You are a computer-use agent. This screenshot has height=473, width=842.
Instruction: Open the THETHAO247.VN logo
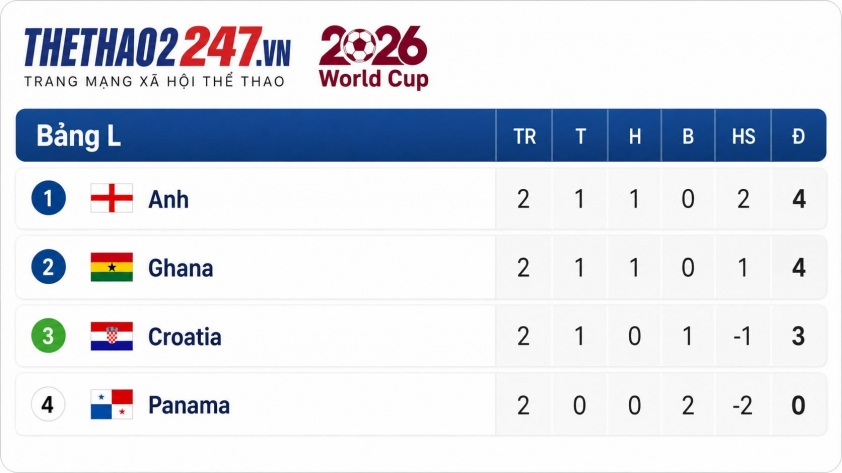(157, 56)
